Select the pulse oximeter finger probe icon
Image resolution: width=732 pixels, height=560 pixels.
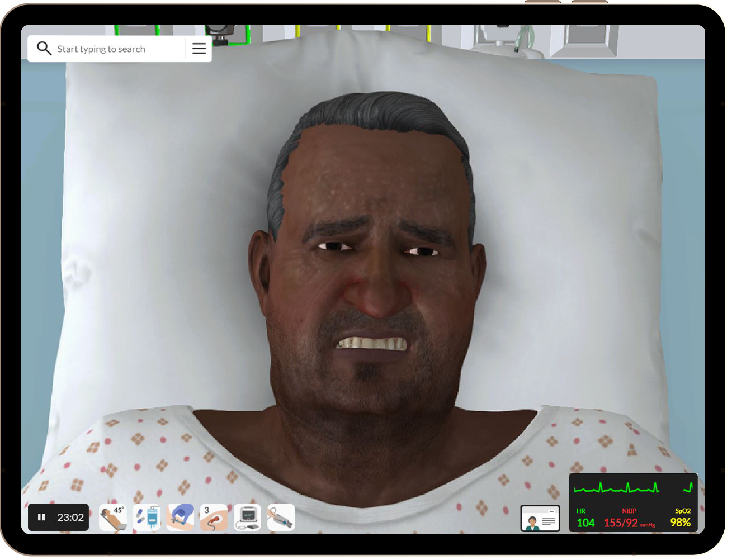click(281, 518)
